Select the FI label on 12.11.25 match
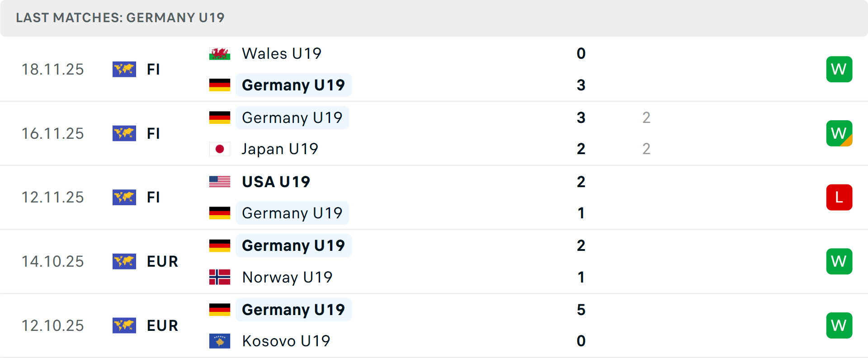Image resolution: width=868 pixels, height=358 pixels. click(x=153, y=198)
